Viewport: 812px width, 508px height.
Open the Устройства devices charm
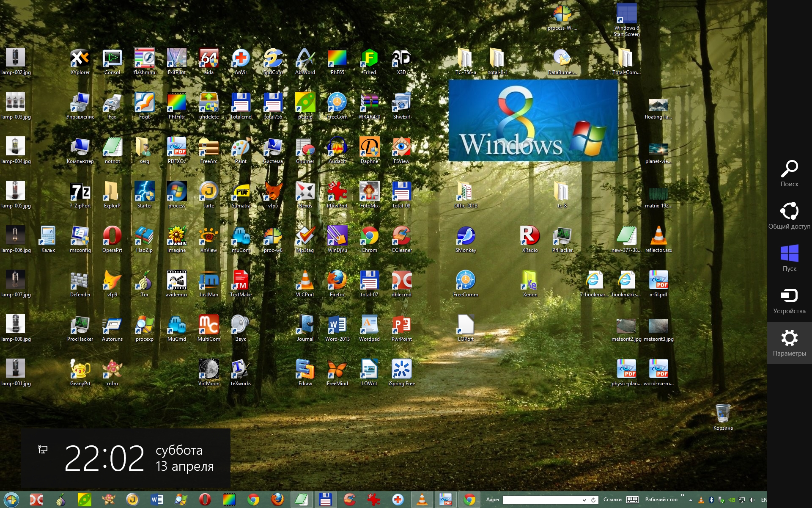point(789,301)
